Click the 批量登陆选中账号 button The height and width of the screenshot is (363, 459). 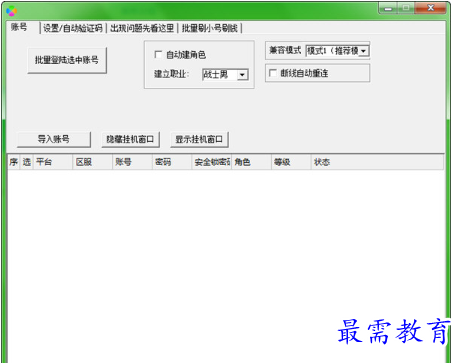click(x=67, y=60)
